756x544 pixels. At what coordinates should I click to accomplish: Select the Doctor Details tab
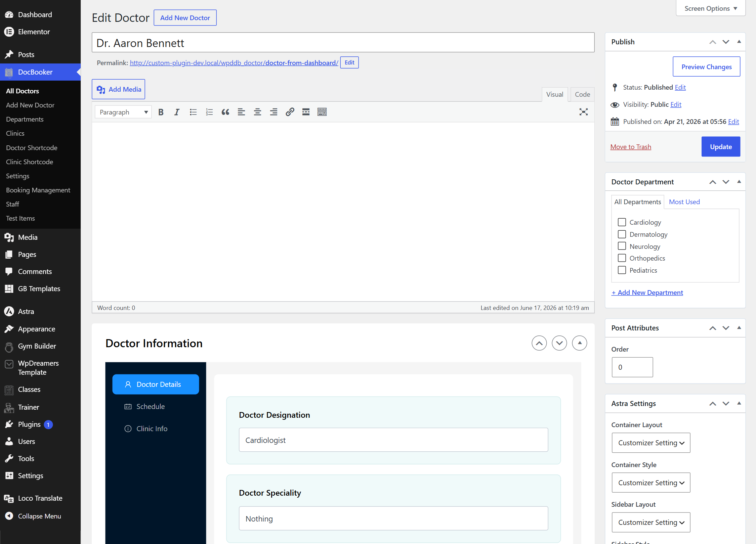click(156, 384)
